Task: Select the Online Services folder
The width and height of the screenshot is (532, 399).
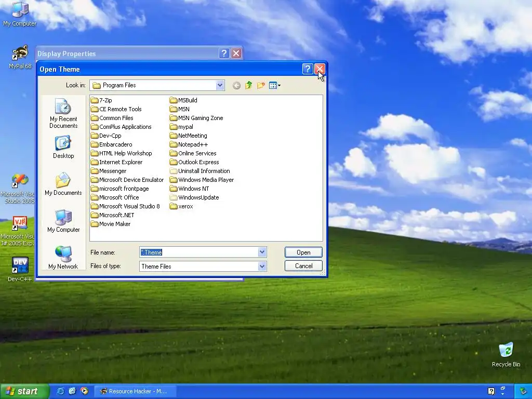Action: pos(193,153)
